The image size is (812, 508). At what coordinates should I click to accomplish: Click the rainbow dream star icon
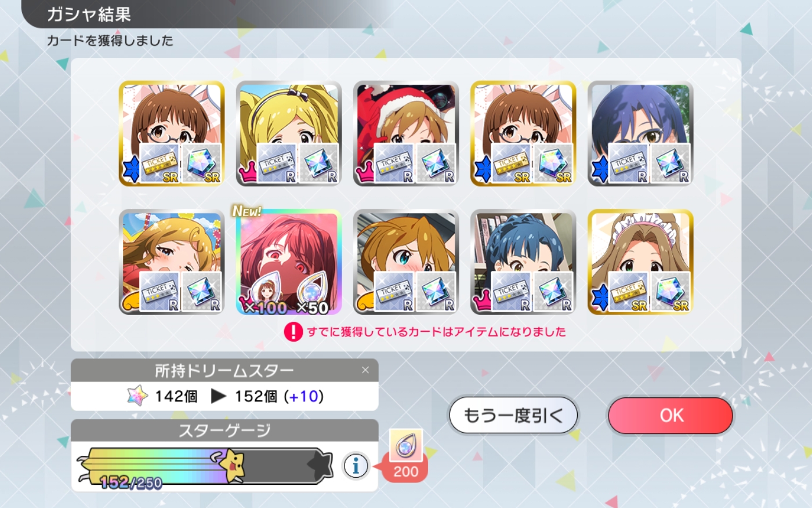point(137,396)
